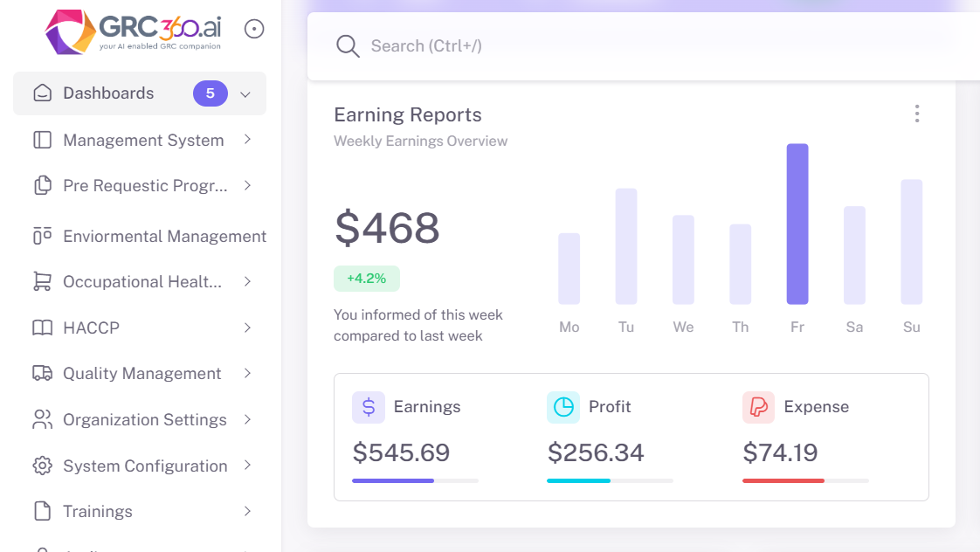
Task: Click the Earnings dollar icon
Action: [368, 407]
